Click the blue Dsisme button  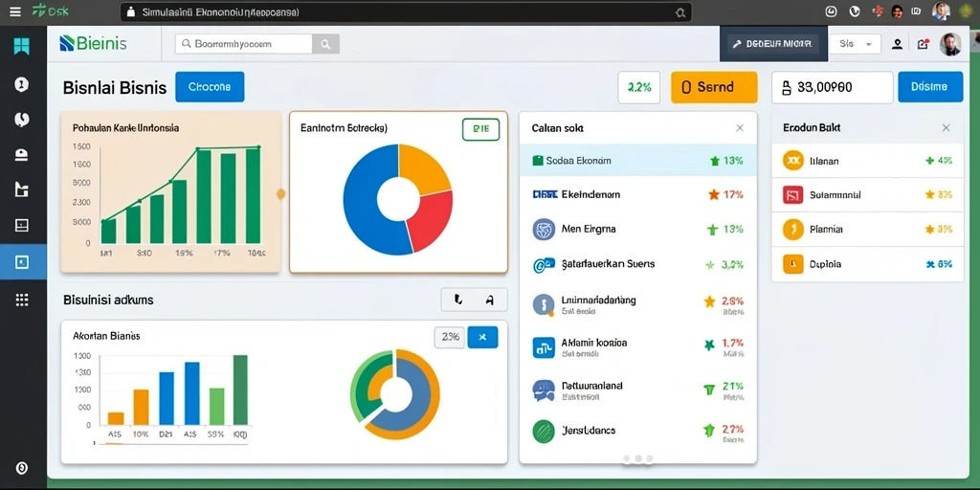pyautogui.click(x=930, y=87)
